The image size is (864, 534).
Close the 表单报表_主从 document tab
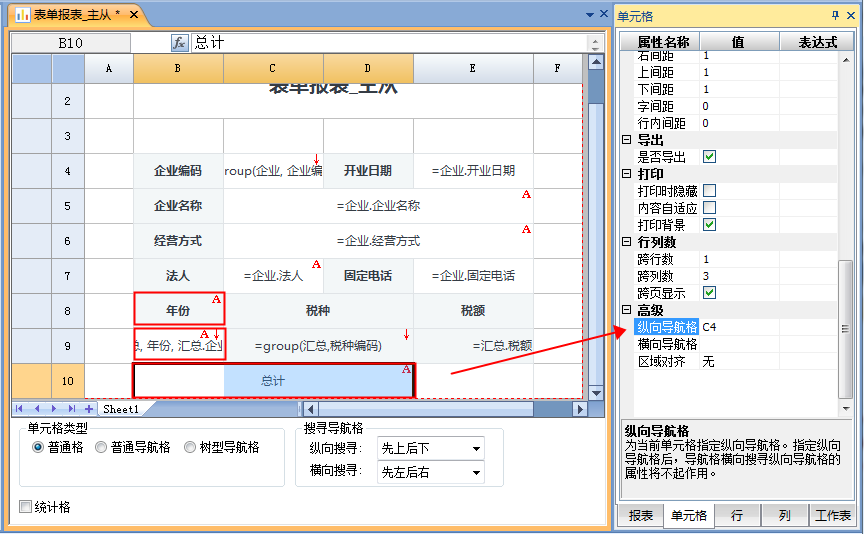click(135, 16)
